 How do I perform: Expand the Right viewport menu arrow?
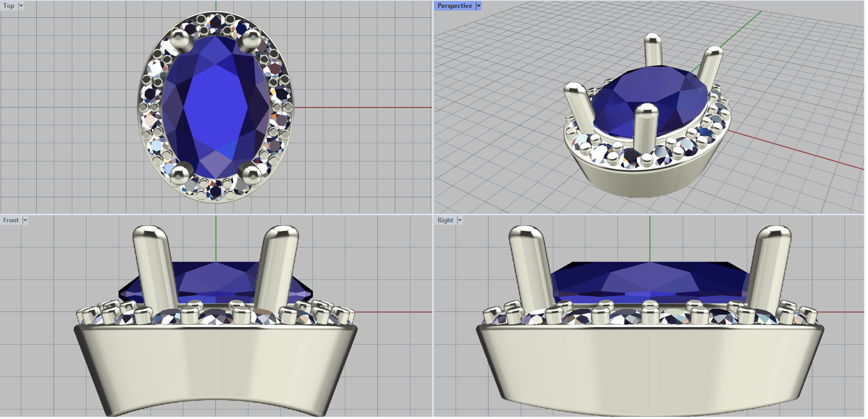coord(459,220)
